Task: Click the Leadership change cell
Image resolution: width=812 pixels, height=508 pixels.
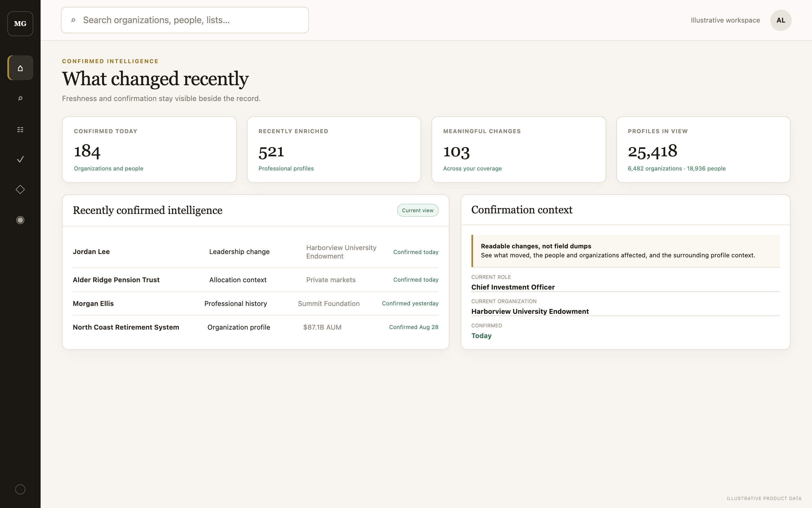Action: (x=239, y=252)
